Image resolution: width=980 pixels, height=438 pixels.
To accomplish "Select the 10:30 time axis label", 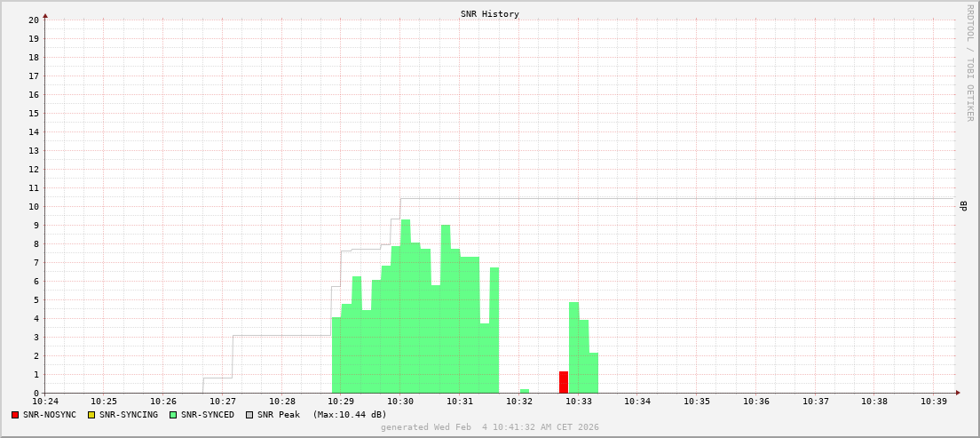I will pyautogui.click(x=400, y=402).
